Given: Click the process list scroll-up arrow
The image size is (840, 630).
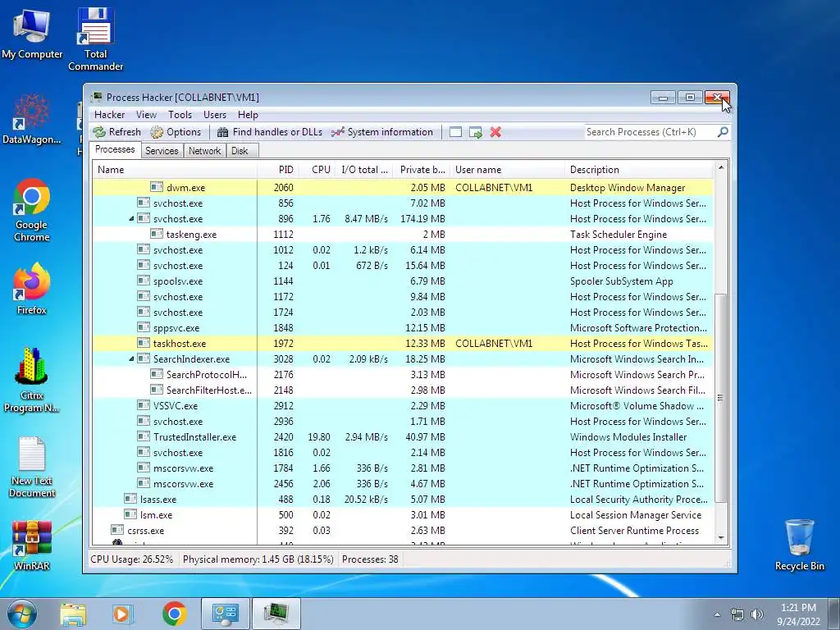Looking at the screenshot, I should [x=721, y=168].
